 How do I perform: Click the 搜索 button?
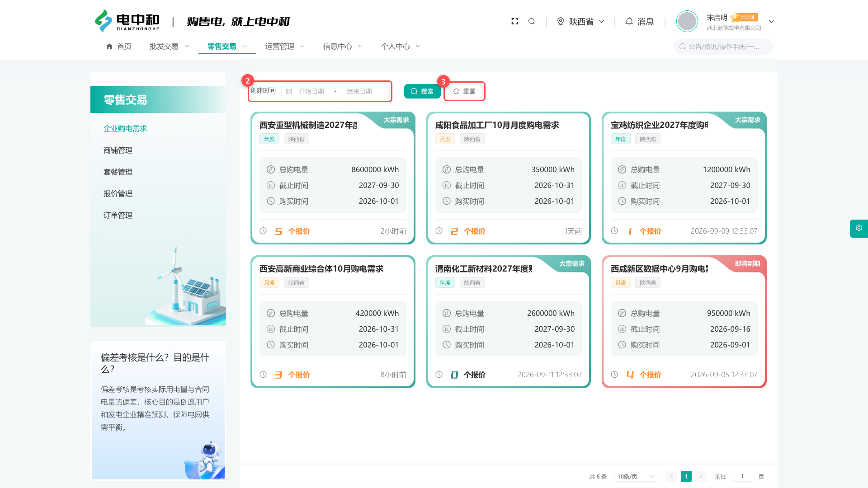click(422, 91)
